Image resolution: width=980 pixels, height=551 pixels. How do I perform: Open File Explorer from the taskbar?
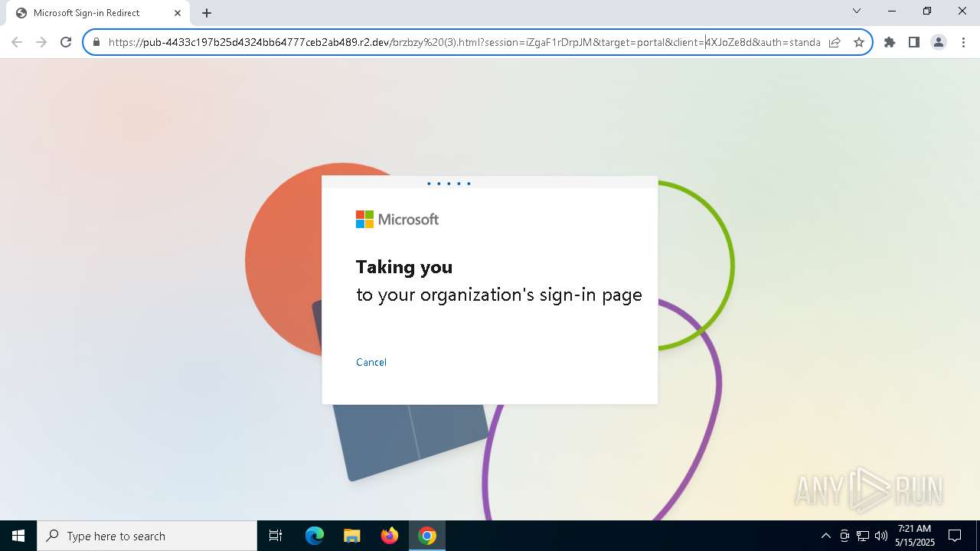352,536
